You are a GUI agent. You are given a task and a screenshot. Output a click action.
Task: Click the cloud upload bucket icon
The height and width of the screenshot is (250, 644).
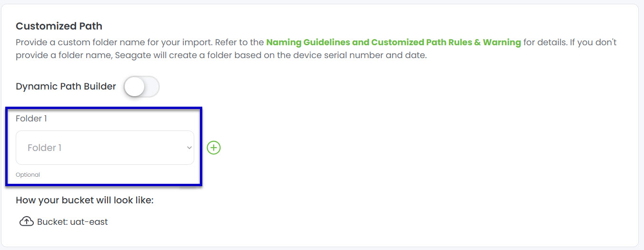26,221
